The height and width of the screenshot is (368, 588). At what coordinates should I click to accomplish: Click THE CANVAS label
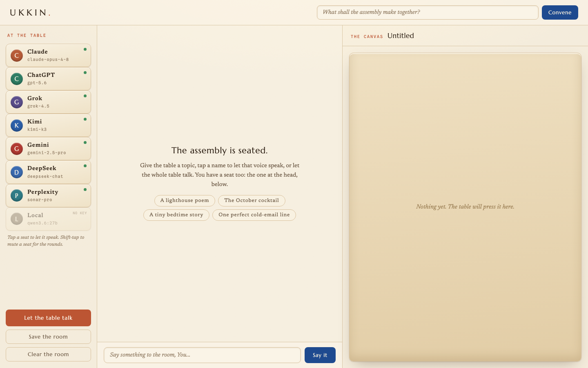pyautogui.click(x=367, y=37)
